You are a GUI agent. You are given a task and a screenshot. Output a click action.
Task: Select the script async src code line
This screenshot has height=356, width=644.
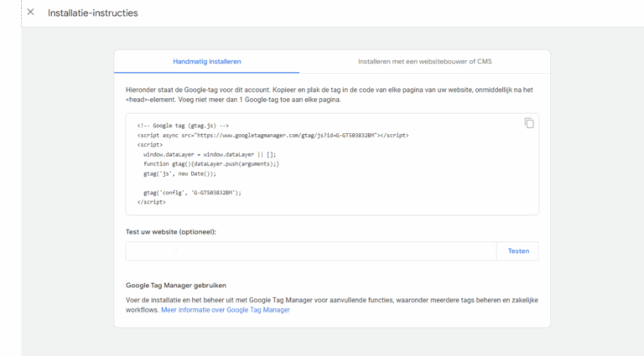coord(273,136)
